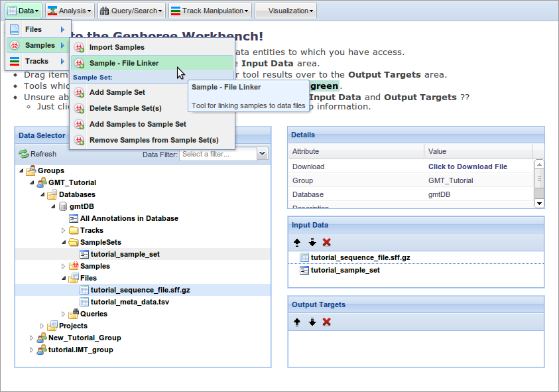Click the Attribute column header
Image resolution: width=559 pixels, height=392 pixels.
(x=356, y=151)
